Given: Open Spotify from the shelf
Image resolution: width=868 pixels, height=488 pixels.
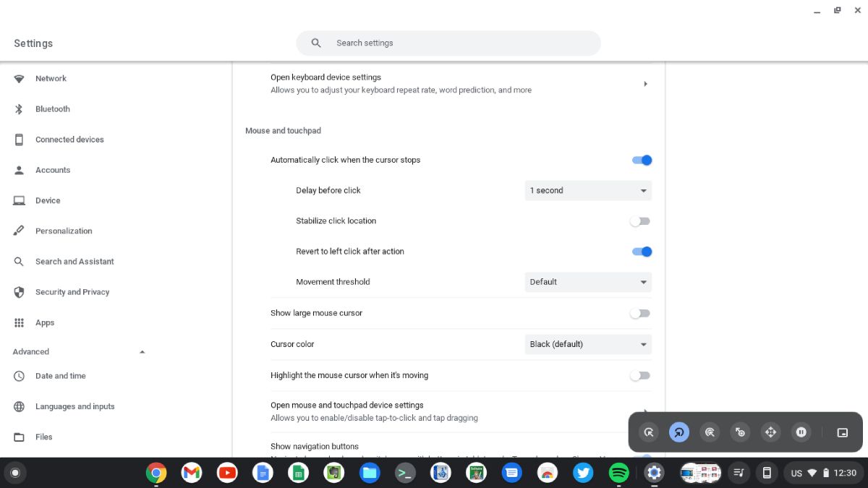Looking at the screenshot, I should [x=618, y=472].
